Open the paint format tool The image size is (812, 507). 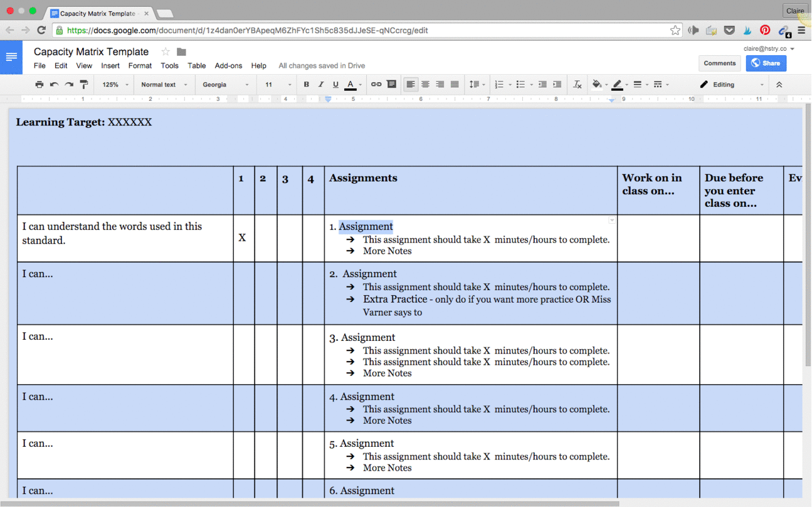(84, 84)
